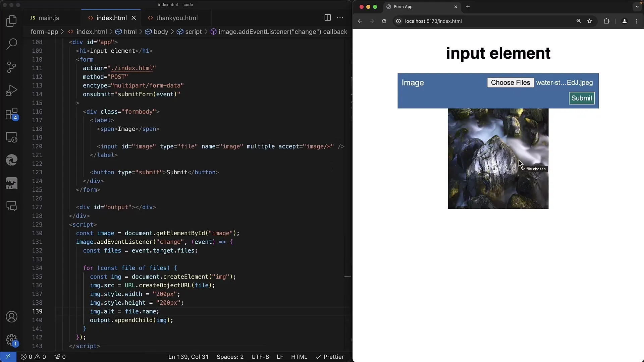The width and height of the screenshot is (644, 362).
Task: Open the chat panel icon in activity bar
Action: 11,206
